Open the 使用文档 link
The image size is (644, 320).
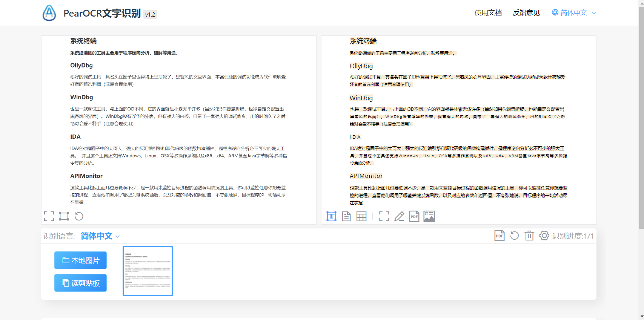coord(488,13)
